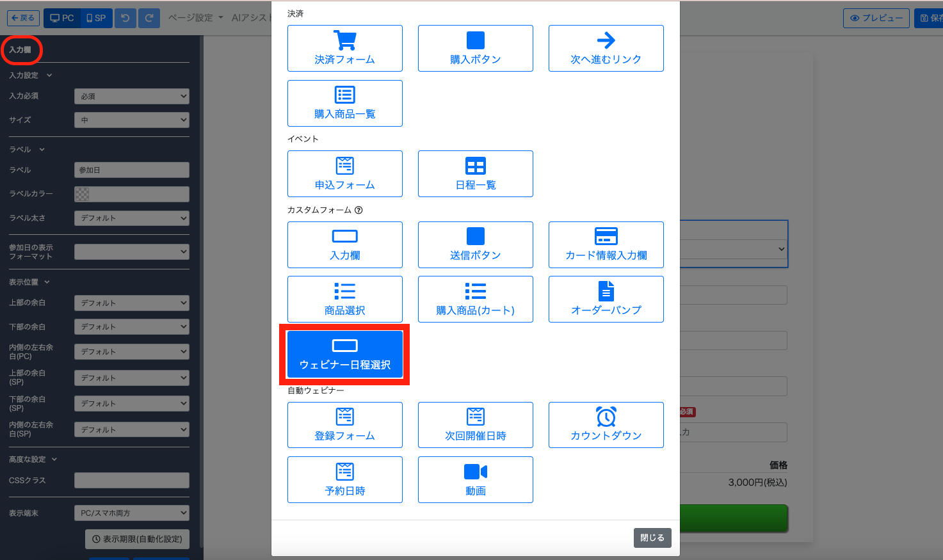Click the CSSクラス input field

[131, 480]
